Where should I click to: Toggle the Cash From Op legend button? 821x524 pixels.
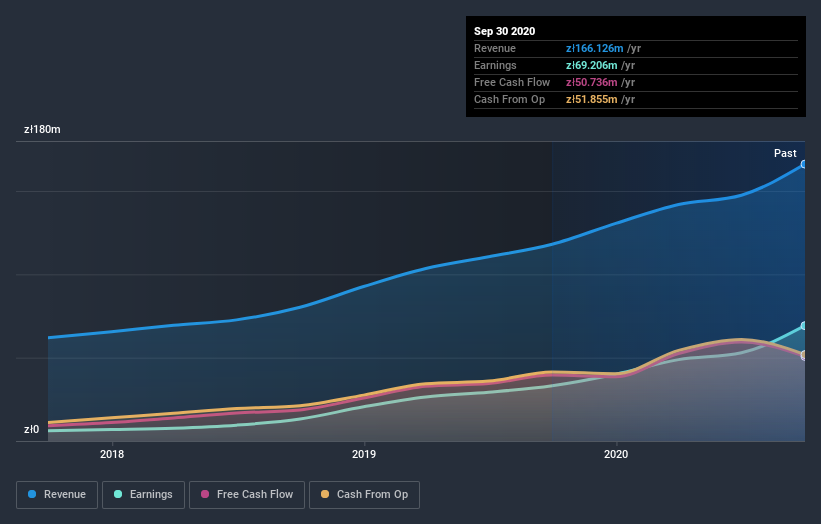pos(364,495)
